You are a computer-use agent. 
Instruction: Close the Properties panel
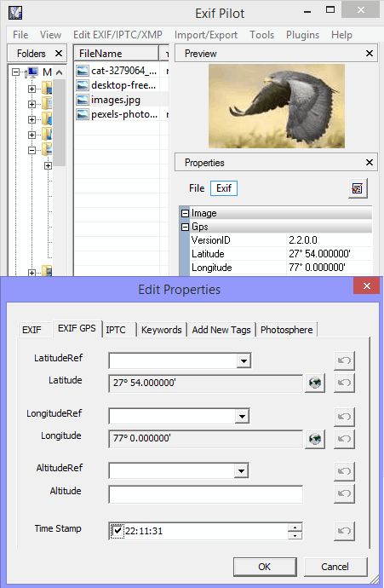(370, 163)
